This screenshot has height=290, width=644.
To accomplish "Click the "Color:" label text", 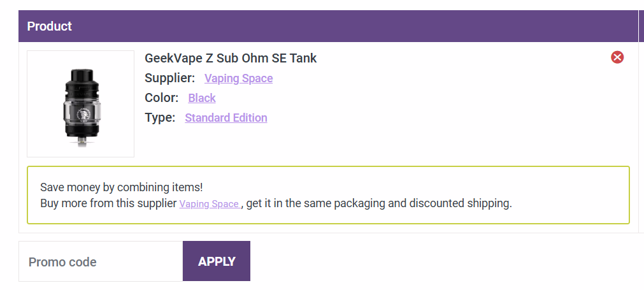I will [x=162, y=98].
